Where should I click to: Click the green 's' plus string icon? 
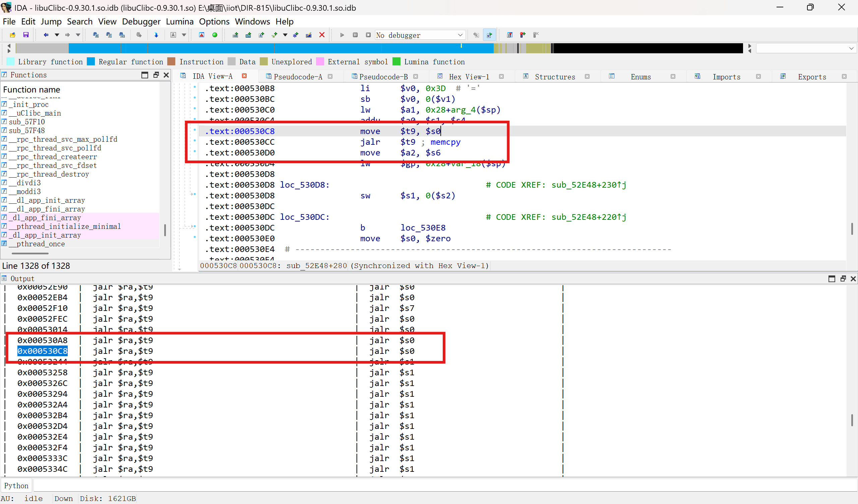tap(275, 35)
